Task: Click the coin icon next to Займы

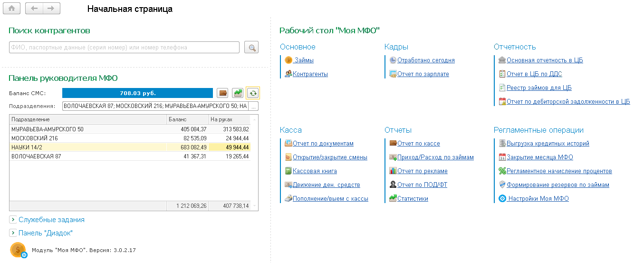Action: 288,60
